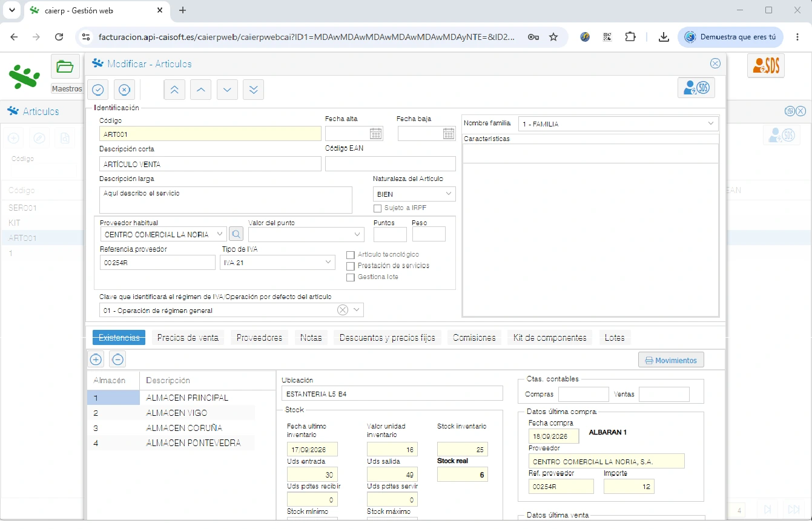Reload the browser page
This screenshot has height=529, width=812.
(59, 37)
